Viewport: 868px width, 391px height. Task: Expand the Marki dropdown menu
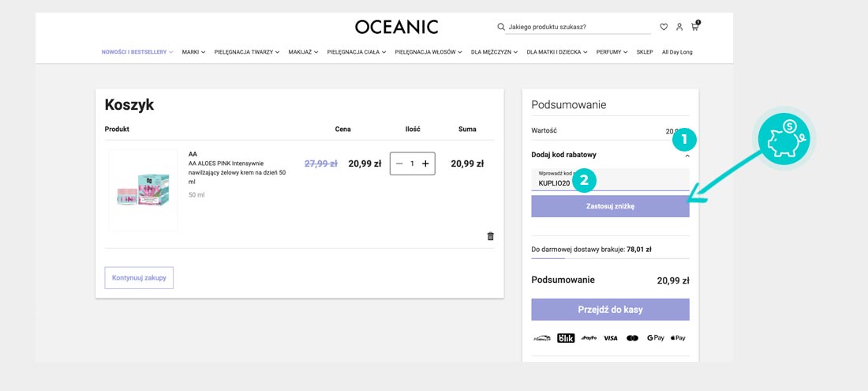(193, 52)
